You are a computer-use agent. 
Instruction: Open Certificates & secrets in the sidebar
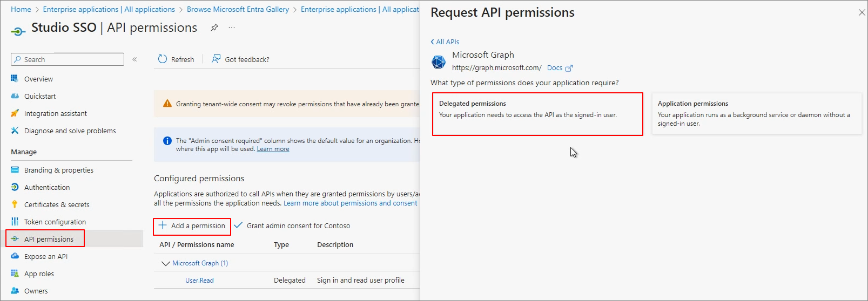click(57, 204)
